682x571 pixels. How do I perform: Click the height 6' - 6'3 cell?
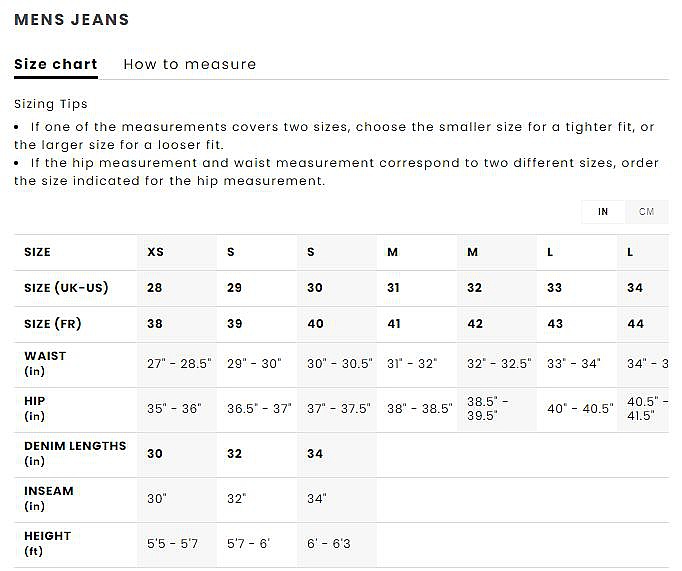point(329,544)
